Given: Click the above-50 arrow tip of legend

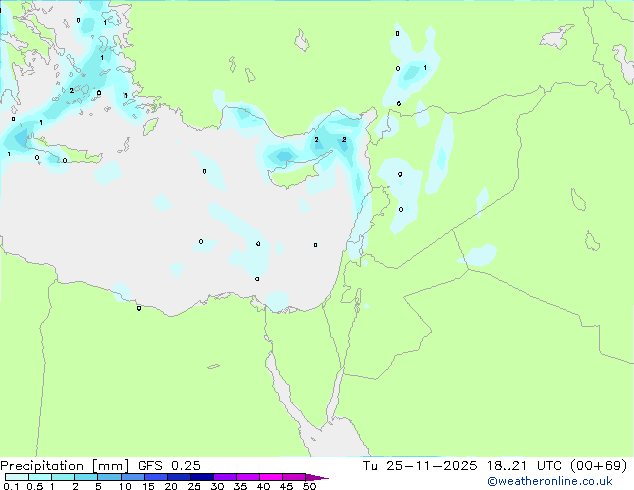Looking at the screenshot, I should [x=317, y=477].
